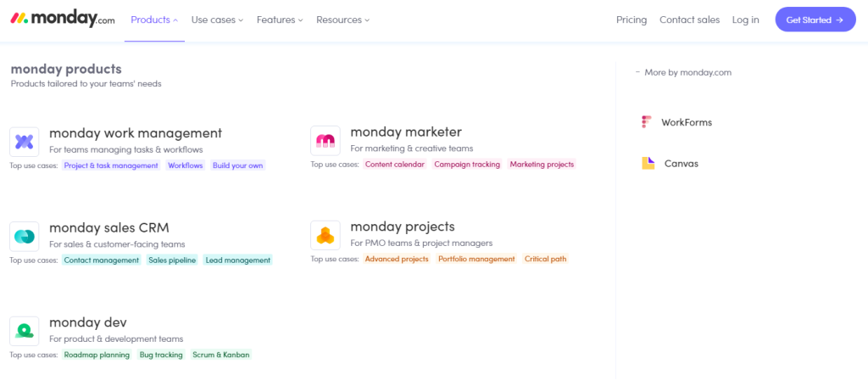This screenshot has width=868, height=386.
Task: Select the Roadmap planning tag
Action: pos(97,355)
